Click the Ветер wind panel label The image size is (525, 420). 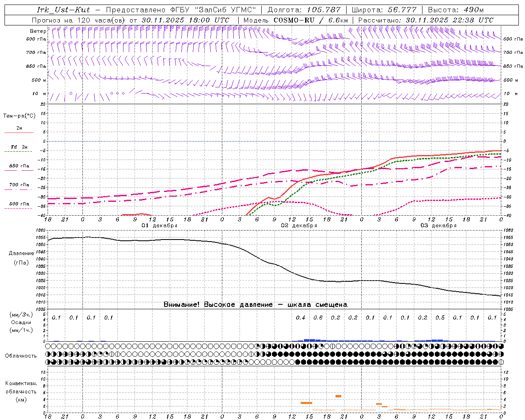[x=38, y=31]
